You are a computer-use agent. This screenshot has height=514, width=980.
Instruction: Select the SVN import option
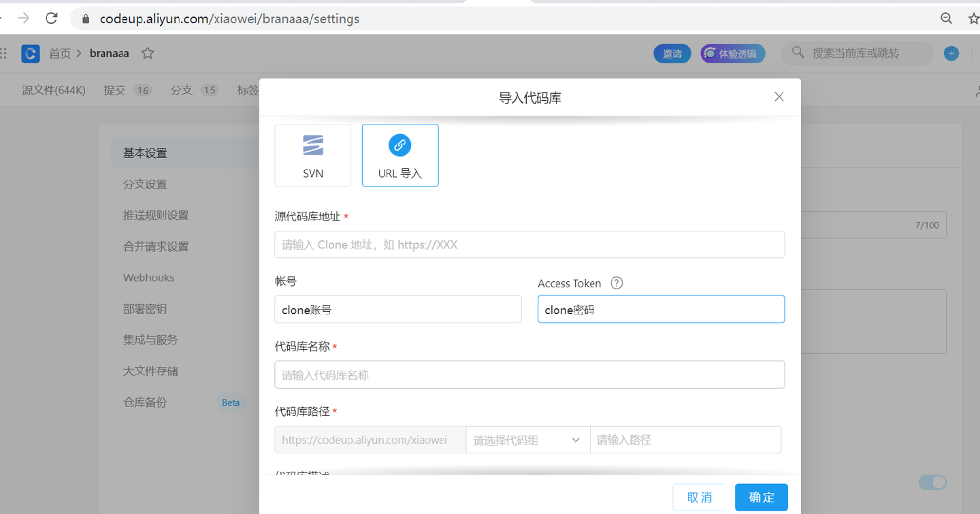point(313,155)
